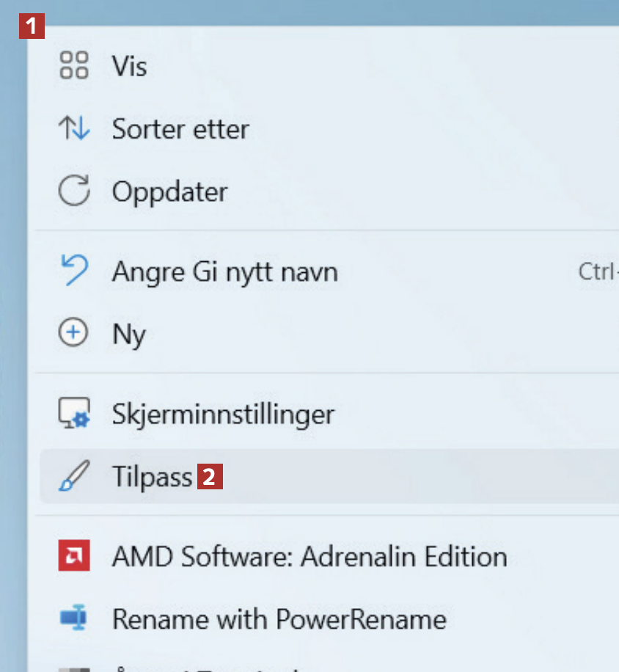Viewport: 619px width, 672px height.
Task: Click the partially visible bottom menu entry
Action: coord(220,667)
